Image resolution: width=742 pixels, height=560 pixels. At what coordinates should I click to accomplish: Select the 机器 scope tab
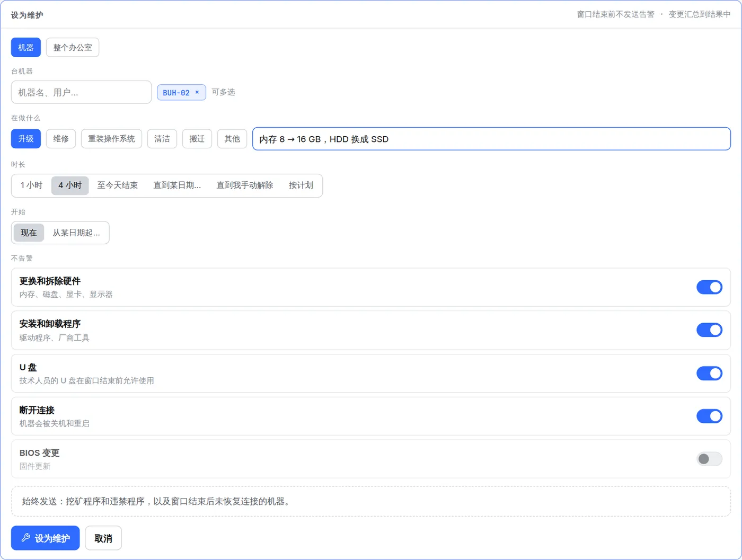pos(26,48)
